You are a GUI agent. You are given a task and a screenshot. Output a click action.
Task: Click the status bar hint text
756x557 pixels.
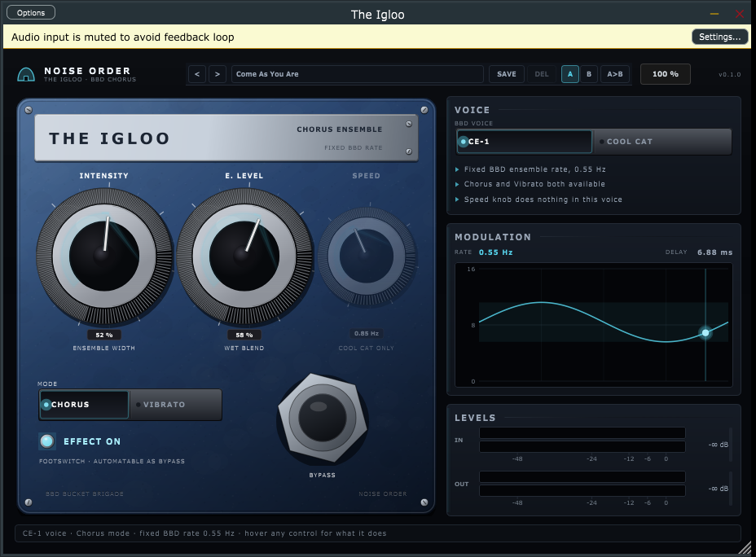(204, 533)
